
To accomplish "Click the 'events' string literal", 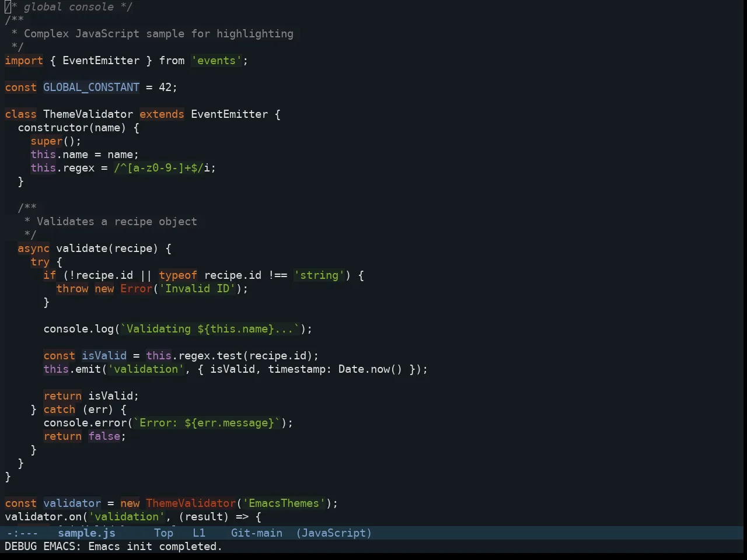I will pyautogui.click(x=217, y=61).
